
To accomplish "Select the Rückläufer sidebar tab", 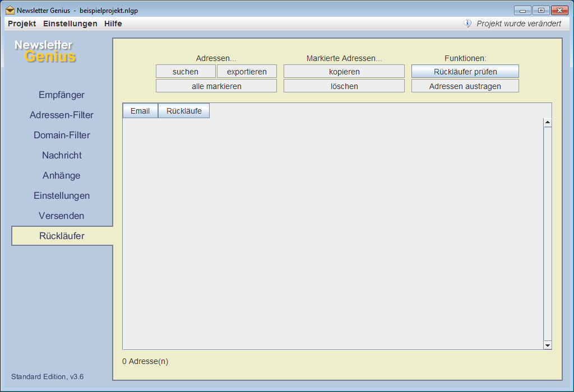I will (x=62, y=236).
